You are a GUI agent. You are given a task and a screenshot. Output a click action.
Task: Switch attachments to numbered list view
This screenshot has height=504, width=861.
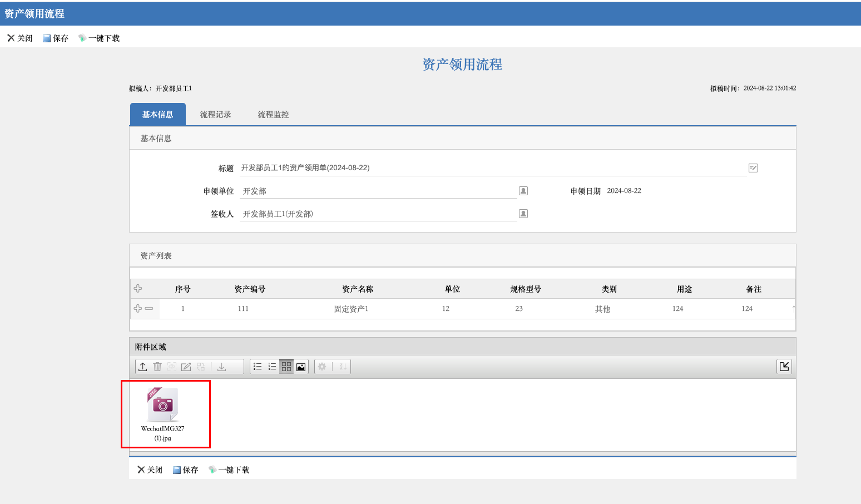pyautogui.click(x=272, y=367)
